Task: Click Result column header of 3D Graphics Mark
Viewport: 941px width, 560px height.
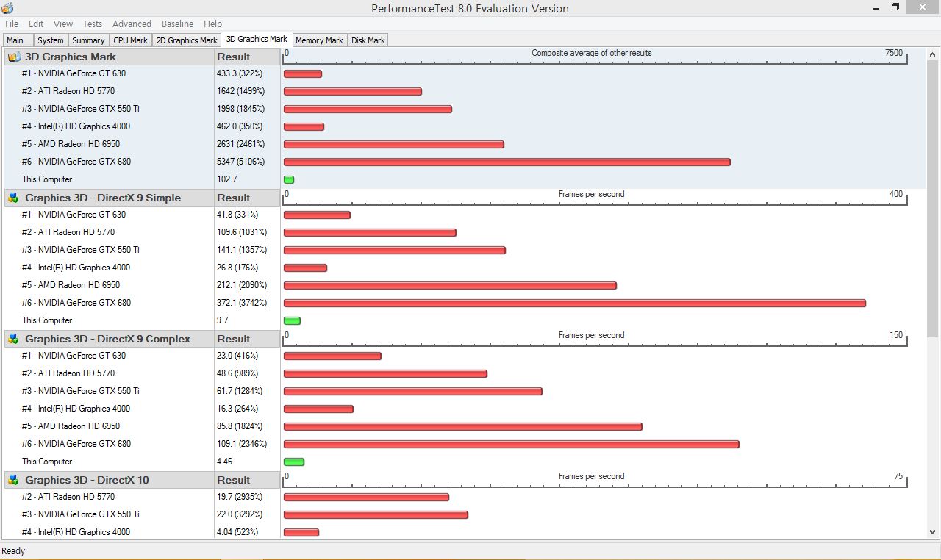Action: point(247,57)
